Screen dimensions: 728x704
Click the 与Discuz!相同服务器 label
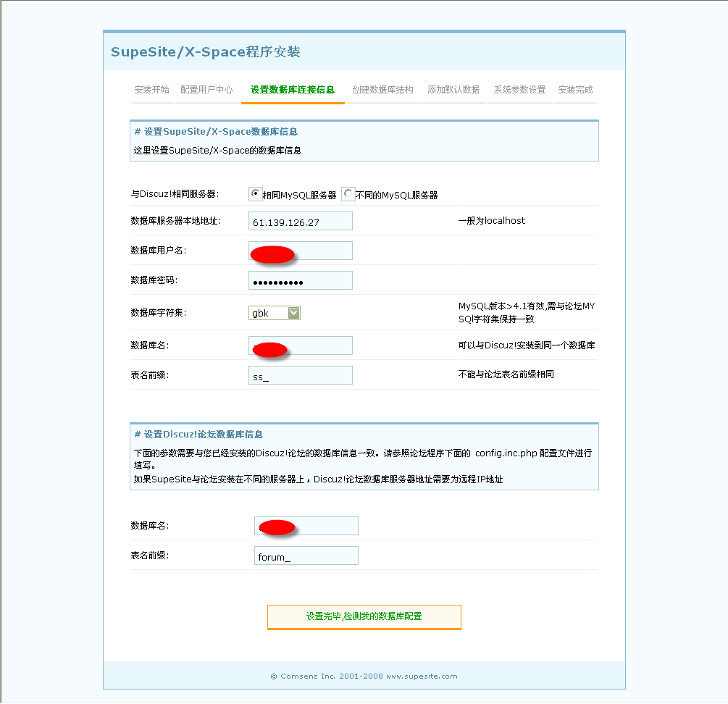(x=175, y=194)
